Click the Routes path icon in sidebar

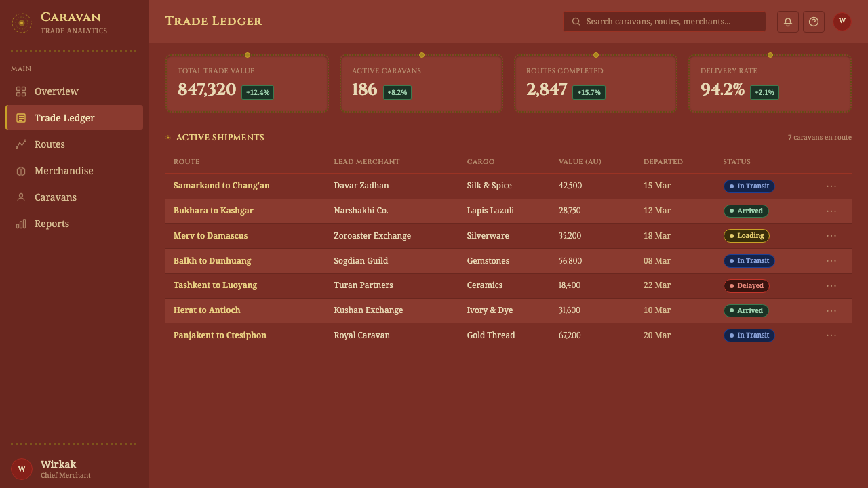pos(21,144)
